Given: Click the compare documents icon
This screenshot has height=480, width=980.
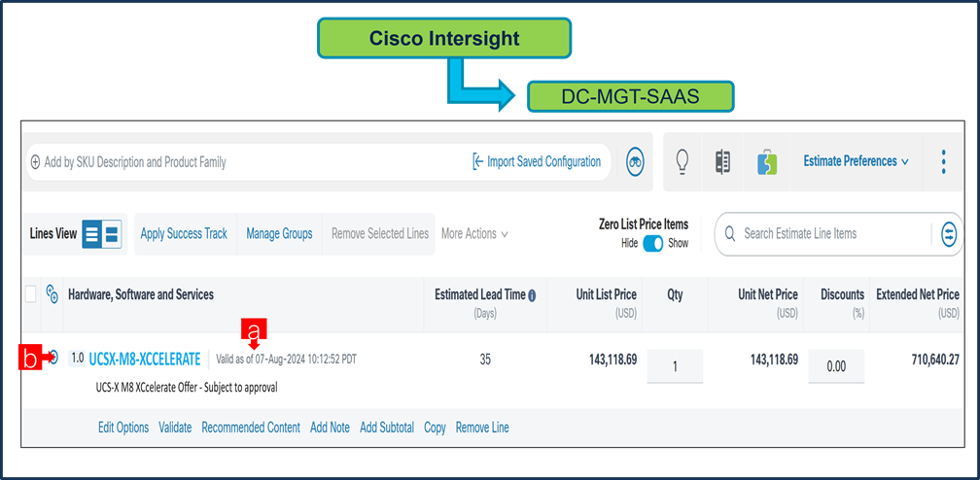Looking at the screenshot, I should point(722,161).
